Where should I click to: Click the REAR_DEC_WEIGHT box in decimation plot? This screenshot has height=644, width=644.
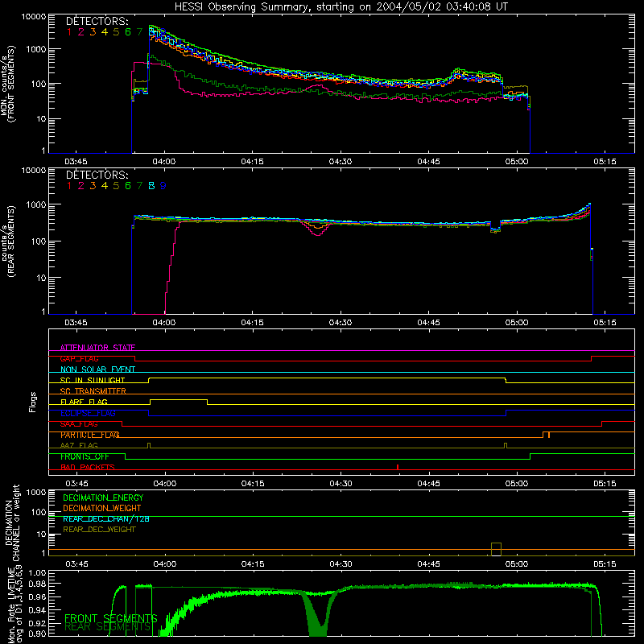click(x=496, y=550)
